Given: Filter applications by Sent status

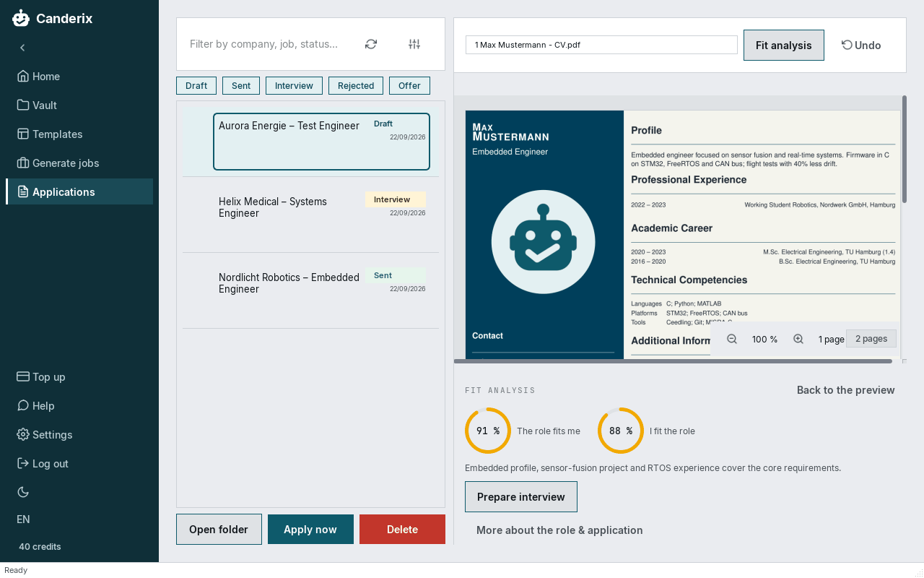Looking at the screenshot, I should point(241,85).
